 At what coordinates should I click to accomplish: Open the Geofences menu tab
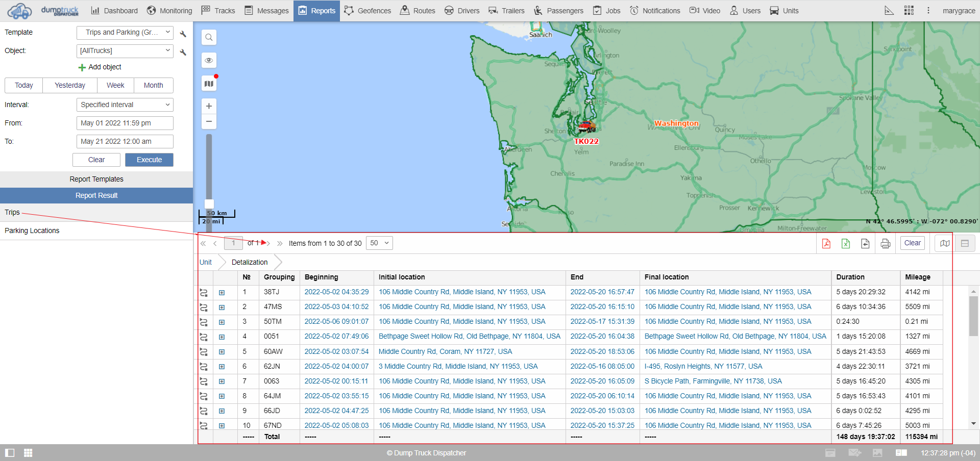click(367, 11)
